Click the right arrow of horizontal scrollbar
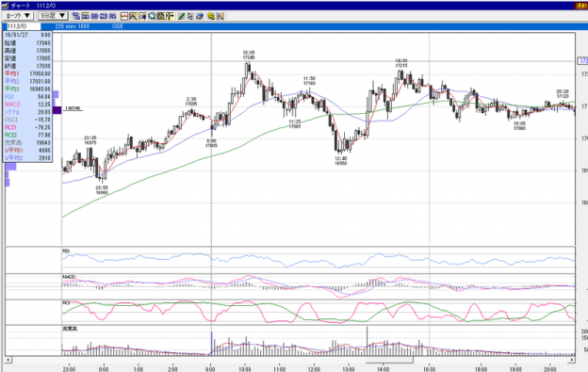588x372 pixels. coord(571,360)
